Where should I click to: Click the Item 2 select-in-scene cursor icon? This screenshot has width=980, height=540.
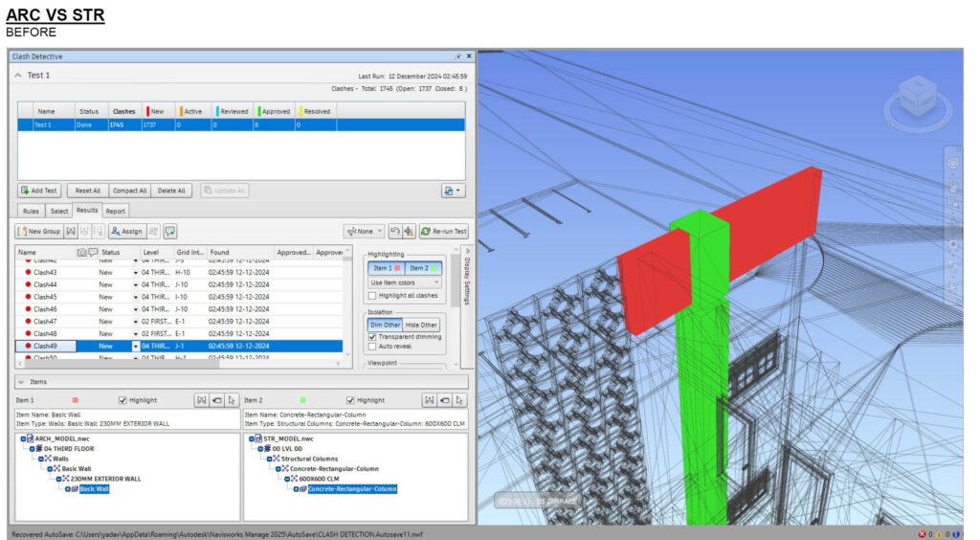click(459, 400)
